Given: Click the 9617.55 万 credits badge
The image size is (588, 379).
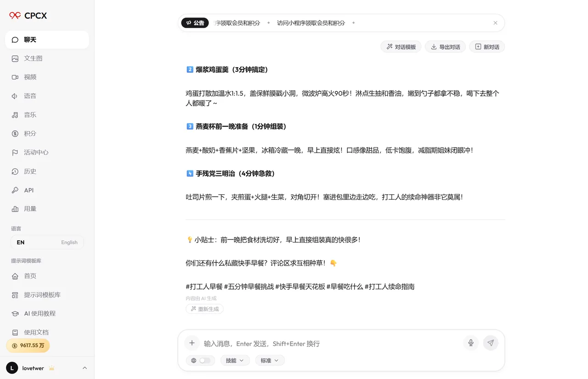Looking at the screenshot, I should 28,345.
